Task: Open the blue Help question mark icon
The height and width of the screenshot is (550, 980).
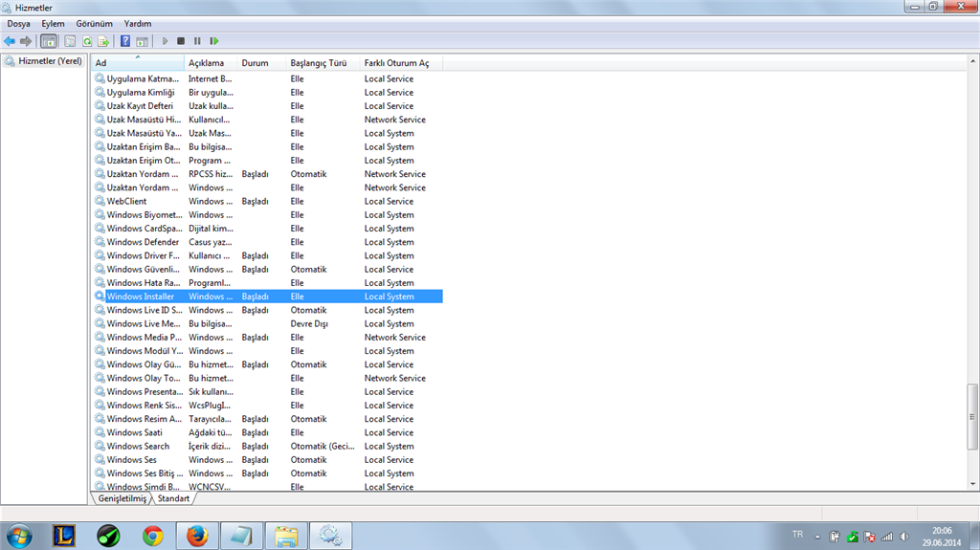Action: [x=125, y=41]
